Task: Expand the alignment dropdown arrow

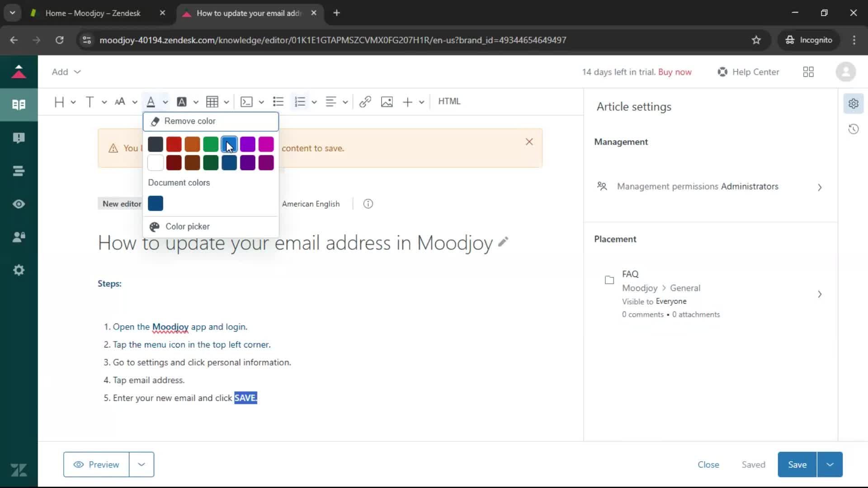Action: pos(345,102)
